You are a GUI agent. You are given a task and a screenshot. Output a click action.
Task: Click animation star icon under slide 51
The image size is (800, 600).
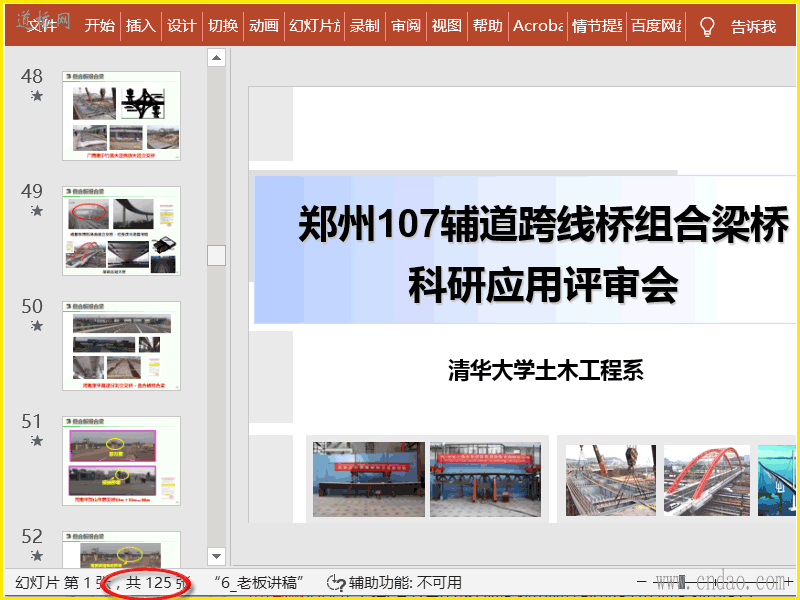tap(36, 440)
